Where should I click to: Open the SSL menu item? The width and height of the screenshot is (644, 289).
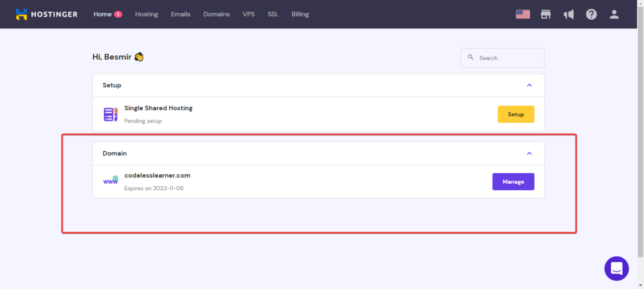point(273,14)
